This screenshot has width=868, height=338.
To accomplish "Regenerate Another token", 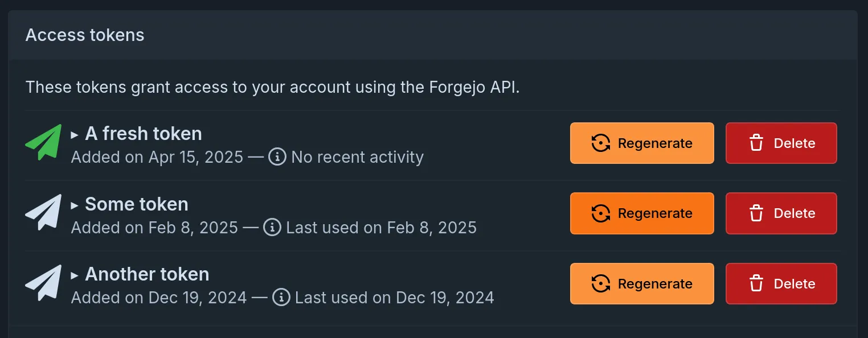I will pyautogui.click(x=642, y=283).
